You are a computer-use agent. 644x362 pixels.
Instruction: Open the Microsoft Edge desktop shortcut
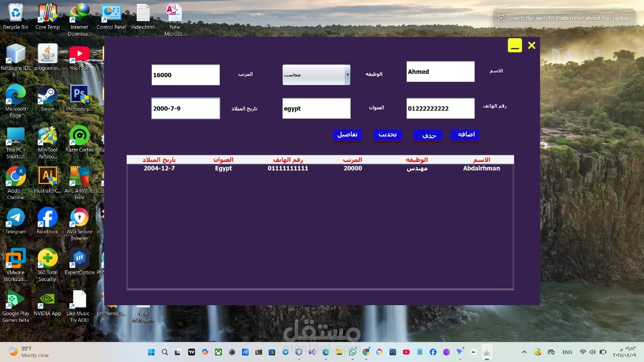coord(16,102)
